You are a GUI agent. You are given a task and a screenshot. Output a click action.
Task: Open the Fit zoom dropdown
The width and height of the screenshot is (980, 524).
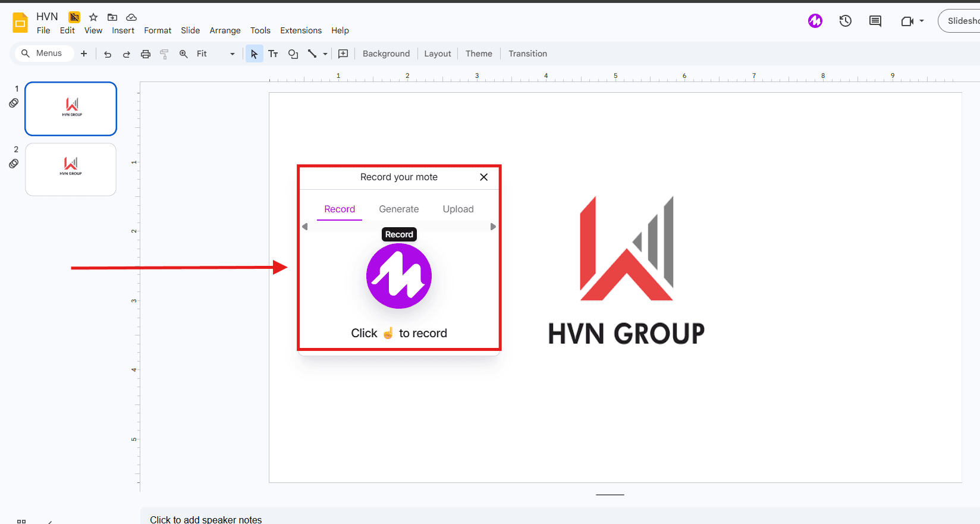coord(215,54)
